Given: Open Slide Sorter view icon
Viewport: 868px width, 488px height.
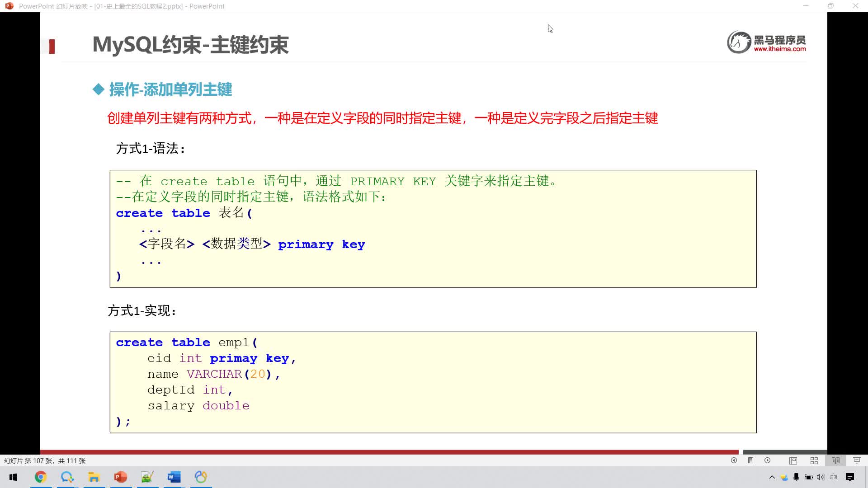Looking at the screenshot, I should tap(814, 460).
